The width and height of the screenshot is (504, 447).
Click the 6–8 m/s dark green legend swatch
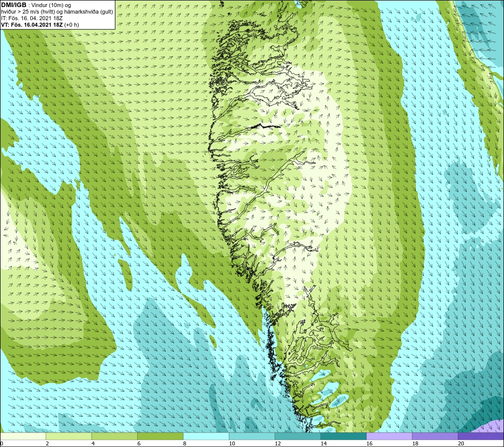[x=160, y=436]
